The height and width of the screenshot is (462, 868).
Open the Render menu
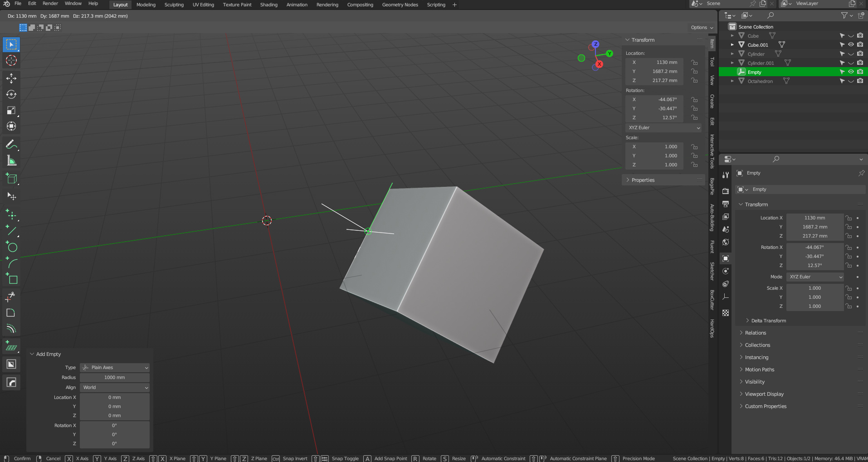point(50,4)
